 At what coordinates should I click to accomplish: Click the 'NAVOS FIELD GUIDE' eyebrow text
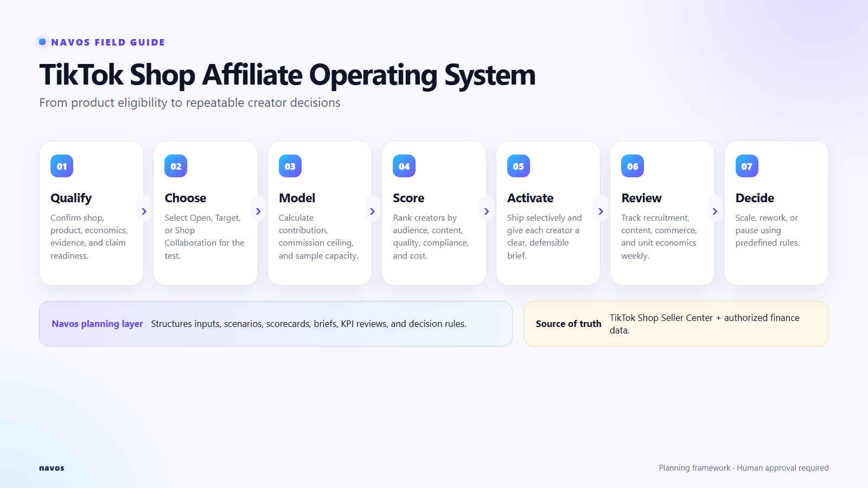tap(108, 42)
